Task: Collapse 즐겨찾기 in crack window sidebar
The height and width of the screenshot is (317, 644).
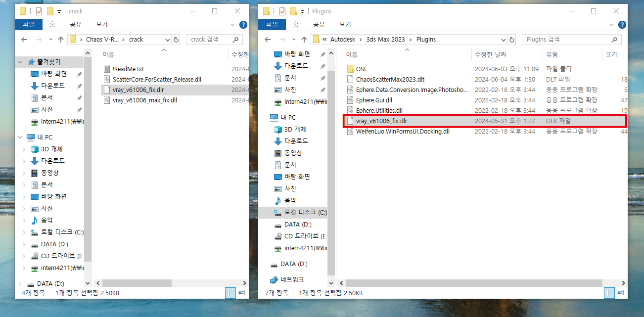Action: pos(21,62)
